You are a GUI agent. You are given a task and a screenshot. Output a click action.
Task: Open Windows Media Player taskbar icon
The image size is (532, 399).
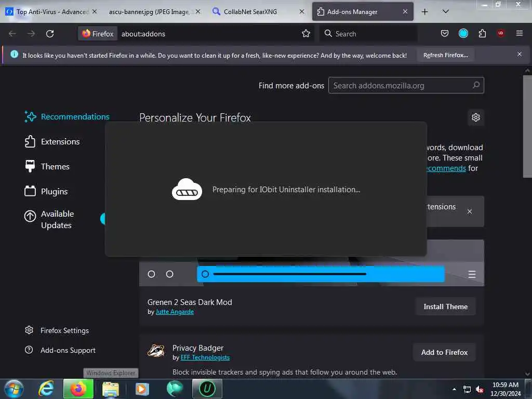(142, 389)
